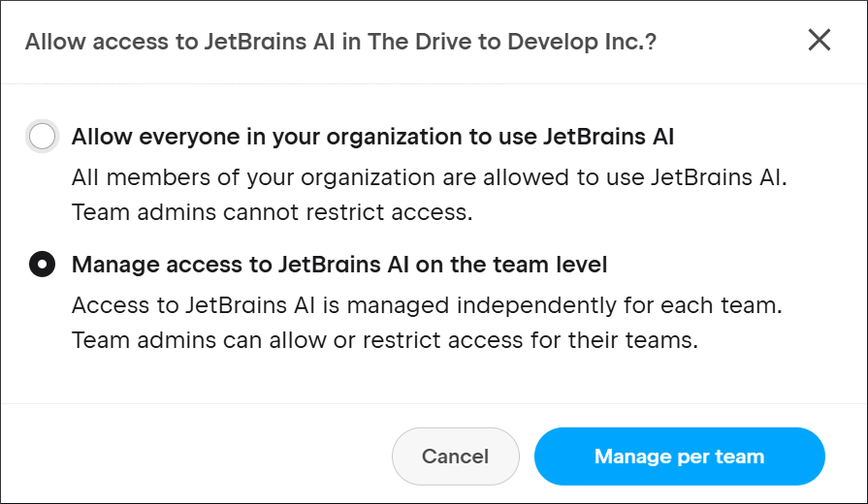Select the Allow everyone radio button
868x504 pixels.
[43, 137]
